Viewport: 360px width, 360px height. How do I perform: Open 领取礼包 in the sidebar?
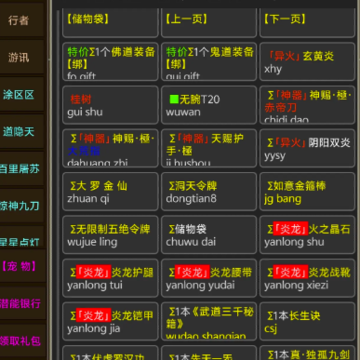pos(22,341)
